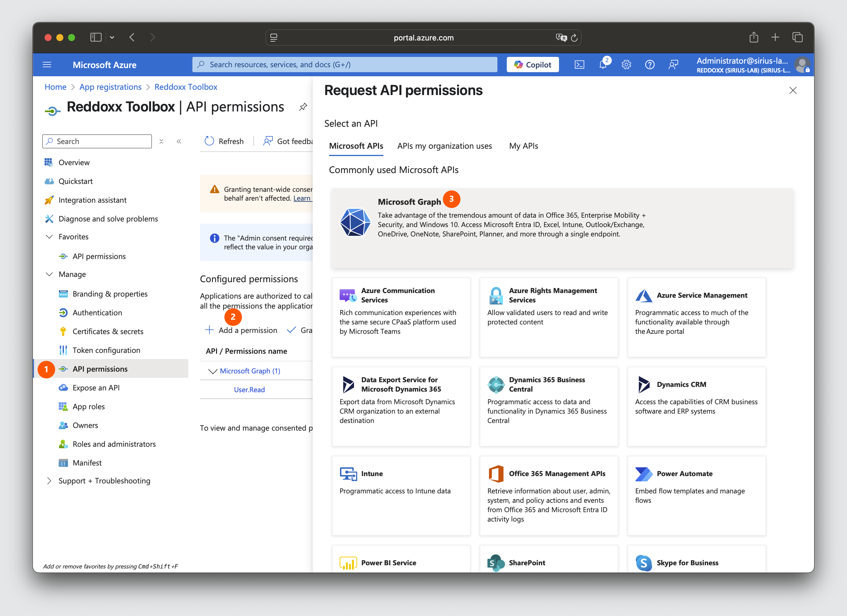Collapse the Favorites section
This screenshot has width=847, height=616.
coord(49,237)
